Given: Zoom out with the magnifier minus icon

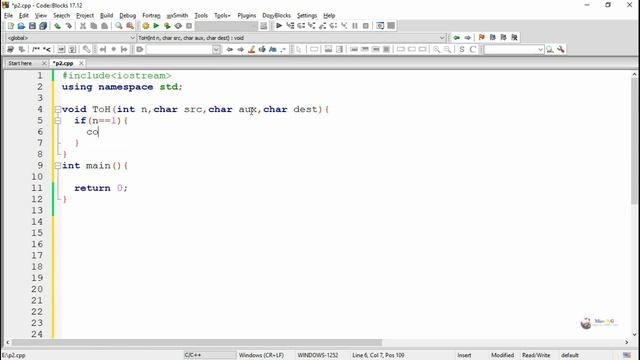Looking at the screenshot, I should pos(447,49).
